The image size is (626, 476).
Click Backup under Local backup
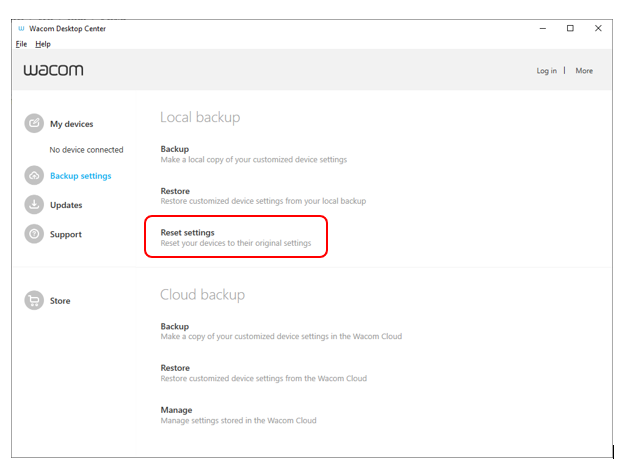174,149
